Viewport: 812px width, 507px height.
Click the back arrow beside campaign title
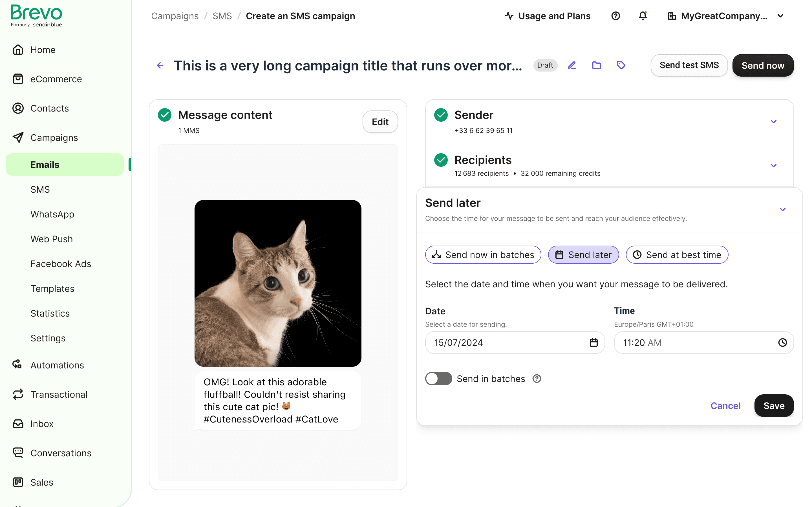[x=160, y=65]
